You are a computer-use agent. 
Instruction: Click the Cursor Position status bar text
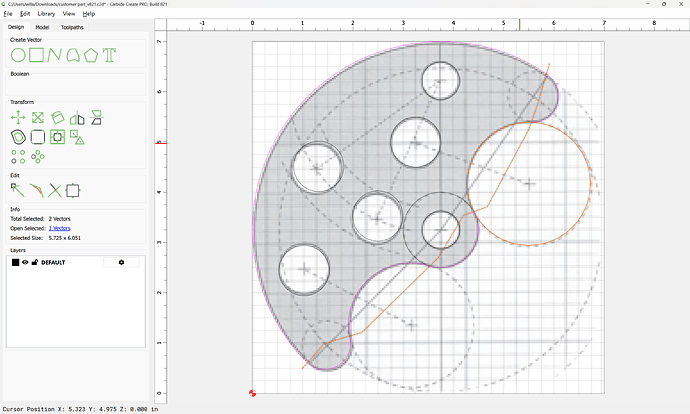pyautogui.click(x=80, y=409)
